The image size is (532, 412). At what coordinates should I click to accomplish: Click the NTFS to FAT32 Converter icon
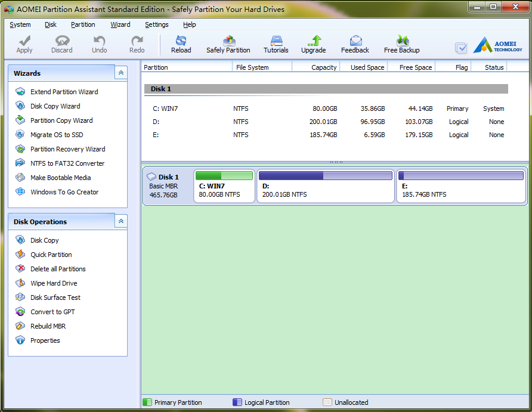coord(20,163)
